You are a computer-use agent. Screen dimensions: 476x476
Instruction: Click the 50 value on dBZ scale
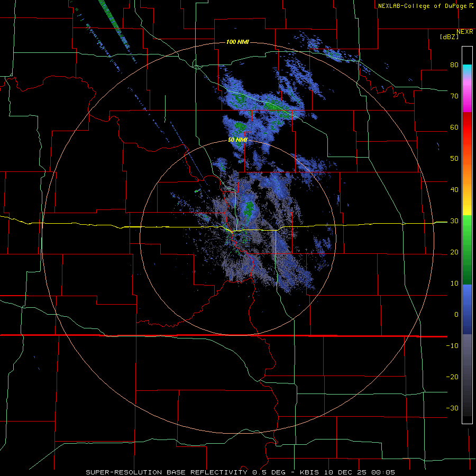pyautogui.click(x=454, y=159)
